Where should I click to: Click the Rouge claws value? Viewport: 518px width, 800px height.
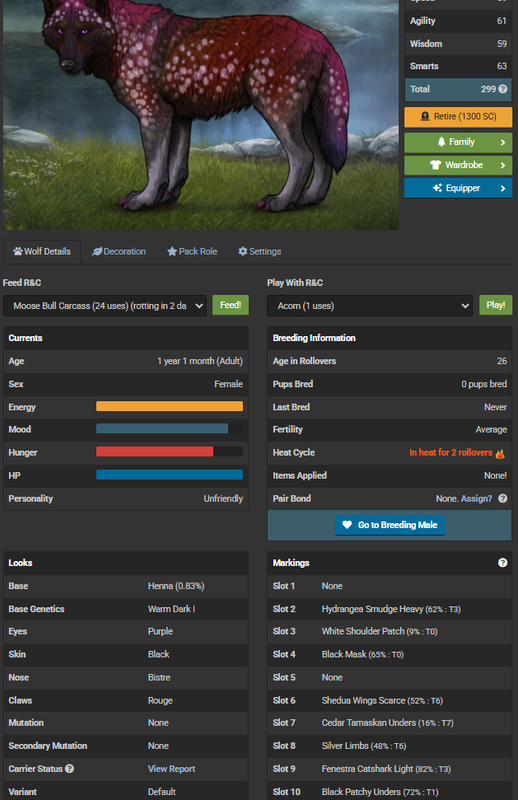click(x=160, y=701)
